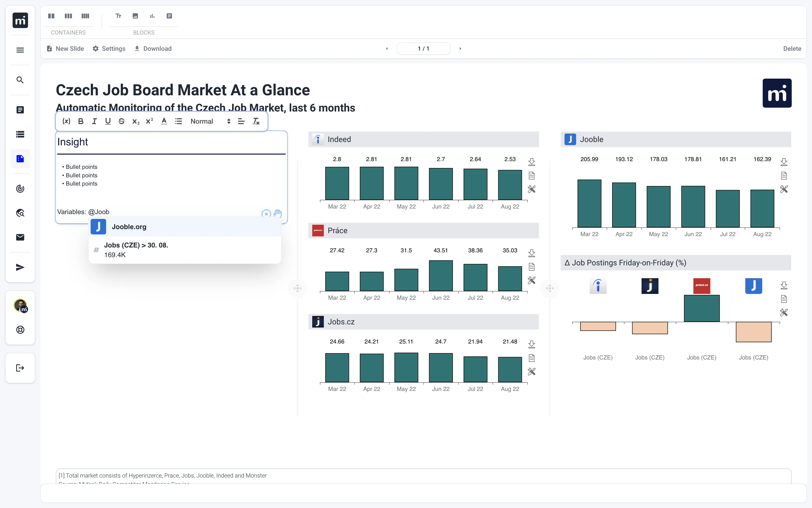Open the user avatar profile
The width and height of the screenshot is (812, 508).
pyautogui.click(x=21, y=305)
